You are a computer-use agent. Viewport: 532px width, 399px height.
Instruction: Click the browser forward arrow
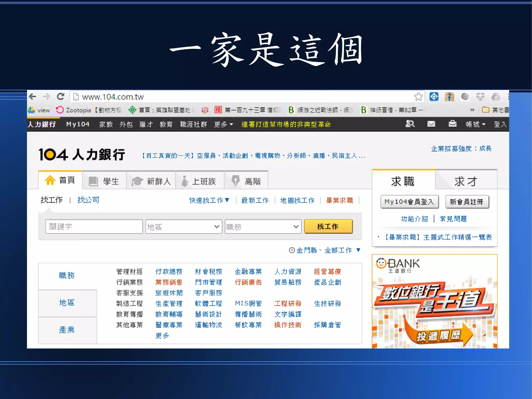tap(46, 97)
